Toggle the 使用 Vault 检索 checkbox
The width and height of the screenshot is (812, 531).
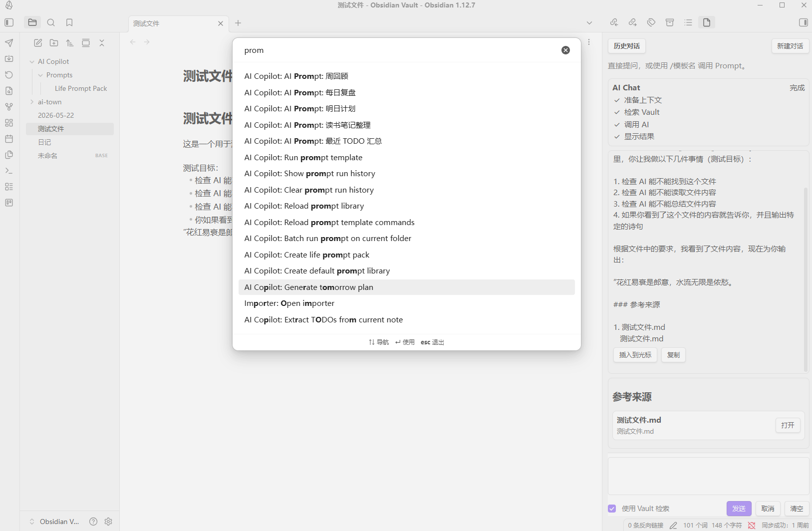tap(612, 509)
